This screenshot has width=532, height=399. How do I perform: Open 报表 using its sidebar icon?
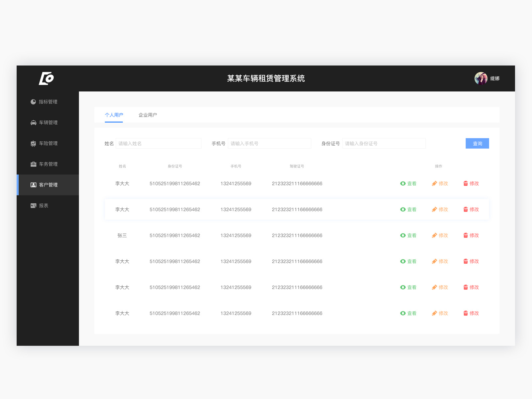[33, 205]
